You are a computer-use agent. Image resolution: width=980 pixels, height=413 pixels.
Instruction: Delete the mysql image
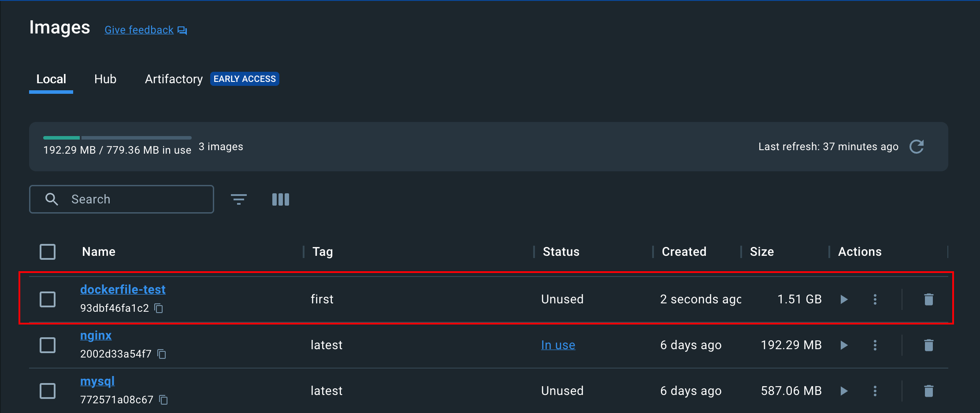928,391
